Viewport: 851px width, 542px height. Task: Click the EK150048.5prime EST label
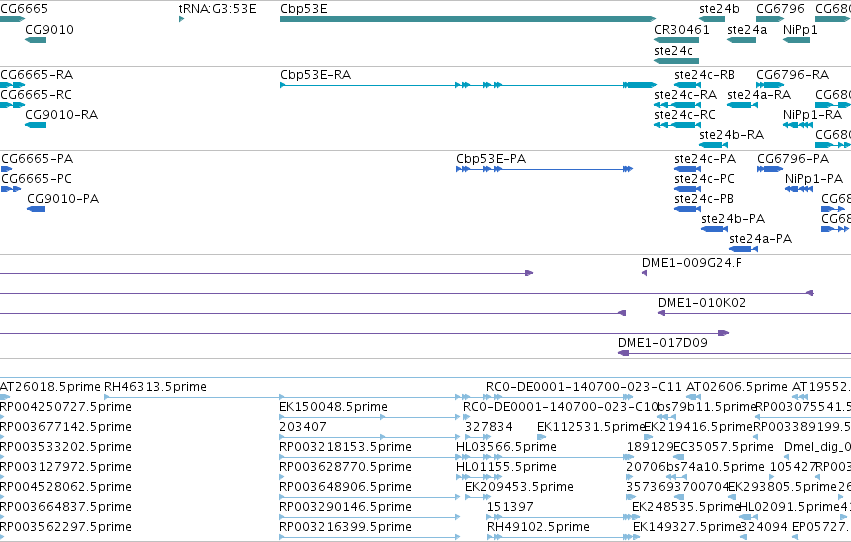click(x=333, y=406)
